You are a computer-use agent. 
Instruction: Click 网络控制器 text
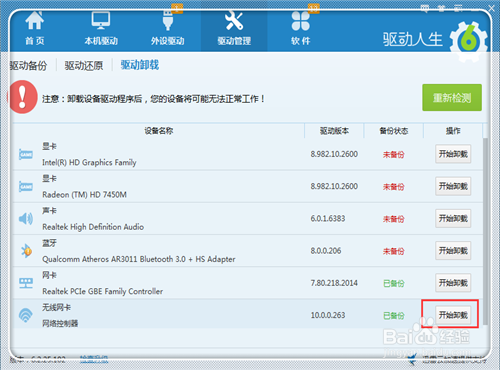coord(60,323)
